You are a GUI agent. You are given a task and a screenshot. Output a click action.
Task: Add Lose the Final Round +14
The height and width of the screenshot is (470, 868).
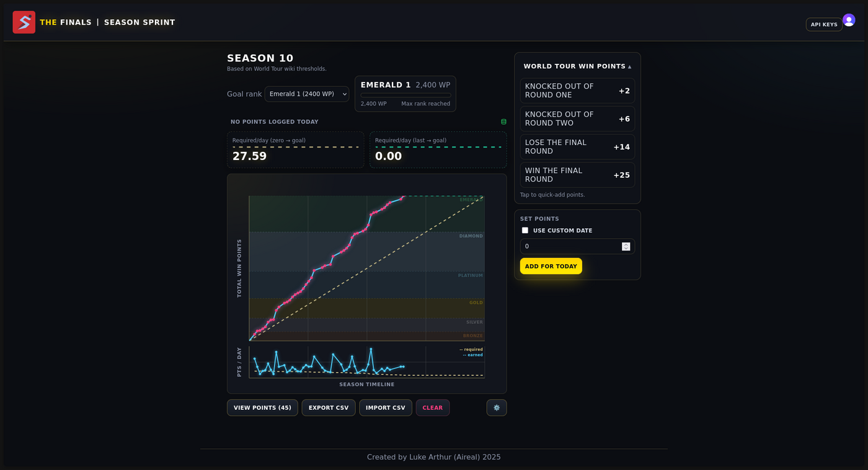(577, 147)
